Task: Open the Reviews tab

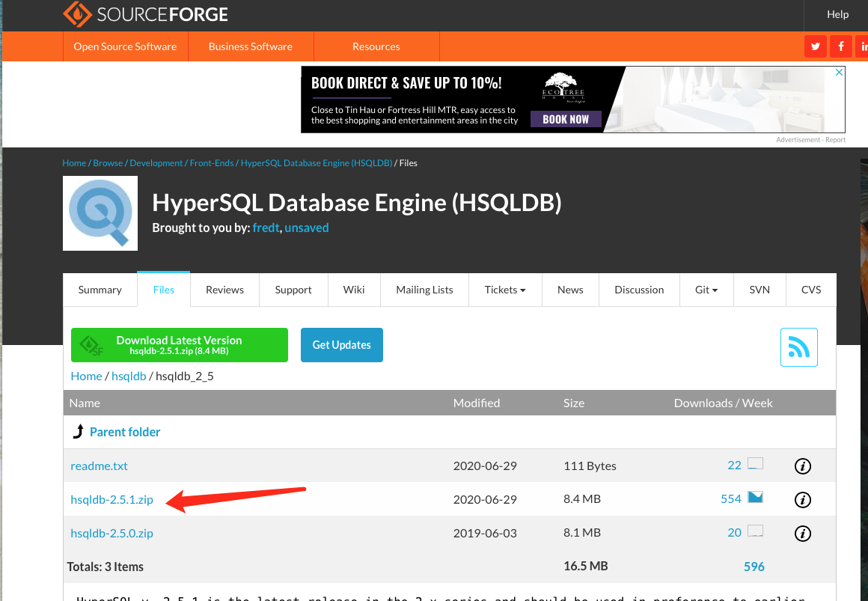Action: coord(224,290)
